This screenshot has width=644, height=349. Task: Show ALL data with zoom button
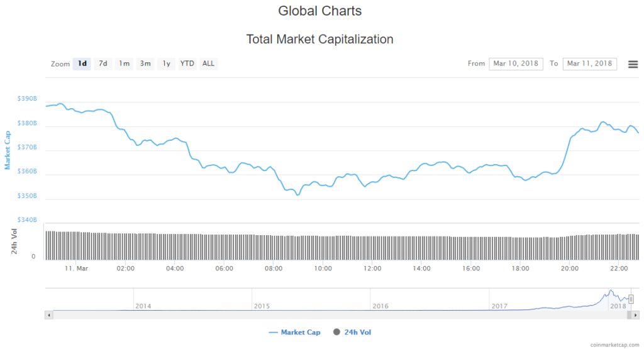(208, 64)
